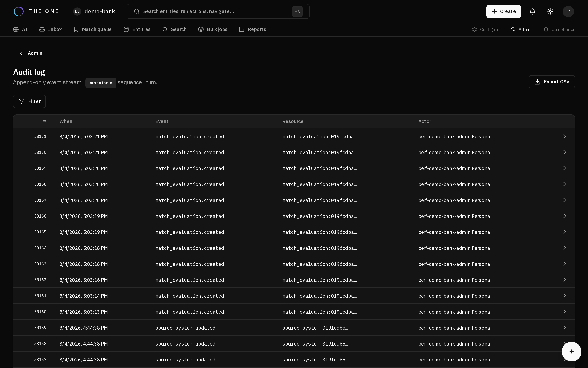Click event text in row 58159
This screenshot has width=588, height=368.
pyautogui.click(x=185, y=328)
